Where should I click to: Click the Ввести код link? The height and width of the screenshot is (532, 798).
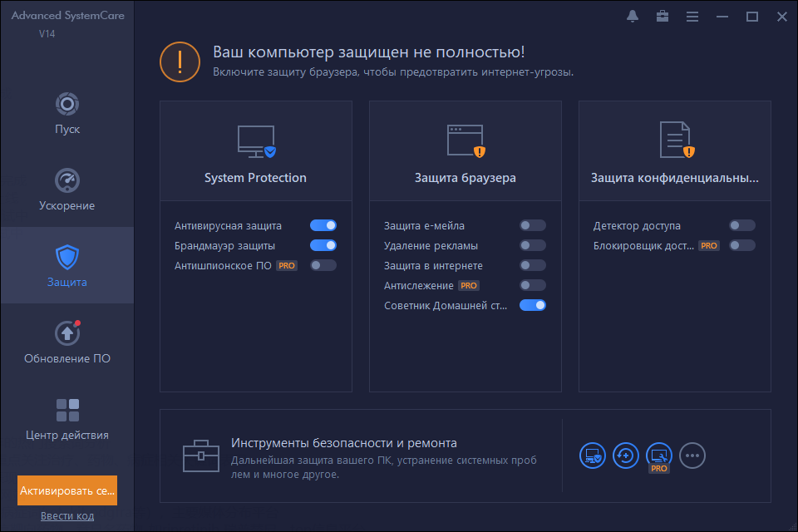[x=67, y=515]
